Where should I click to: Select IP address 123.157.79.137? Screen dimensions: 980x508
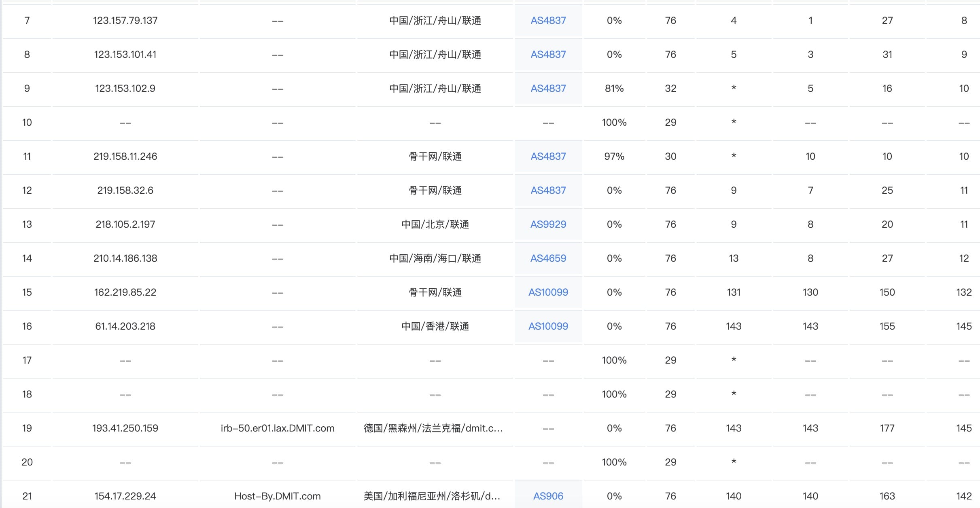click(125, 21)
